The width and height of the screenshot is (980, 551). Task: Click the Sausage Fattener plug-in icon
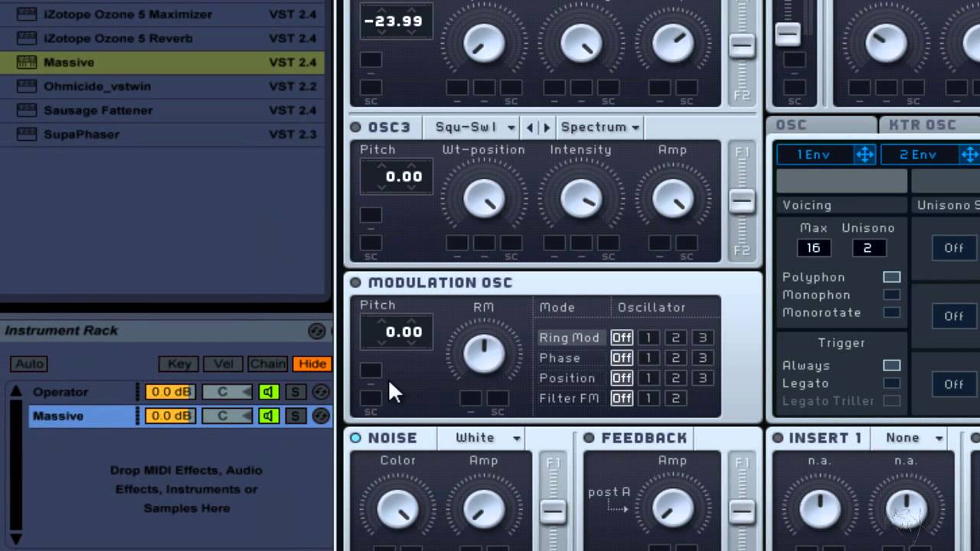[27, 110]
